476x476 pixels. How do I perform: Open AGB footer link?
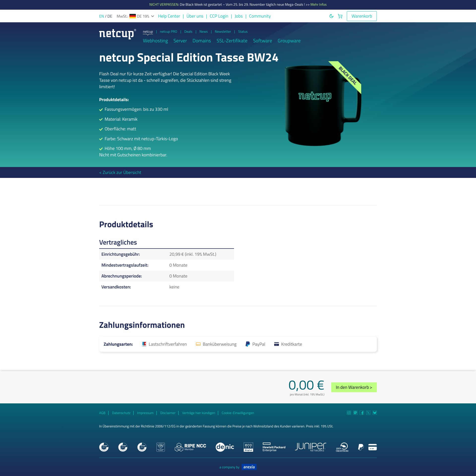102,413
